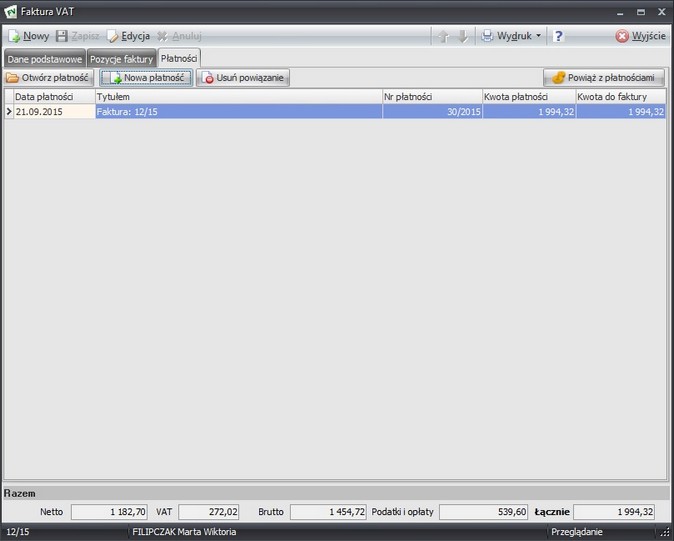Click Otwórz płatność button
The width and height of the screenshot is (674, 541).
click(49, 78)
